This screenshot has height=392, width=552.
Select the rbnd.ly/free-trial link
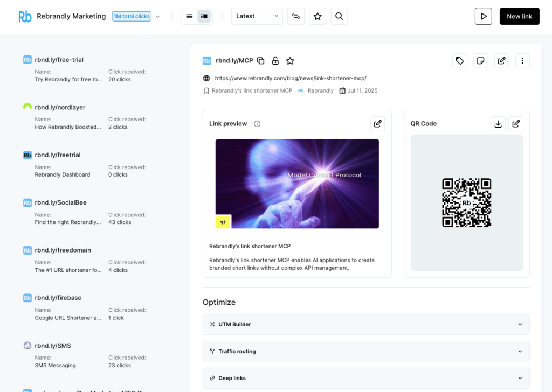(x=59, y=60)
